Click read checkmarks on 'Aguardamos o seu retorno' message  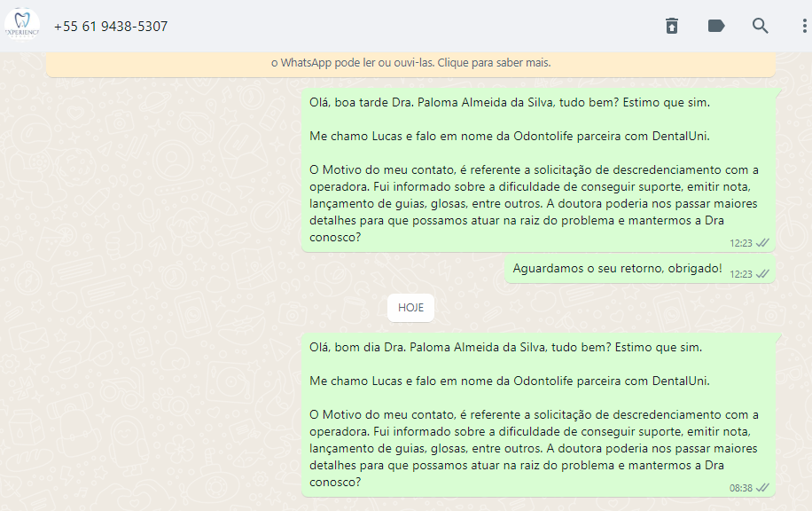tap(763, 274)
